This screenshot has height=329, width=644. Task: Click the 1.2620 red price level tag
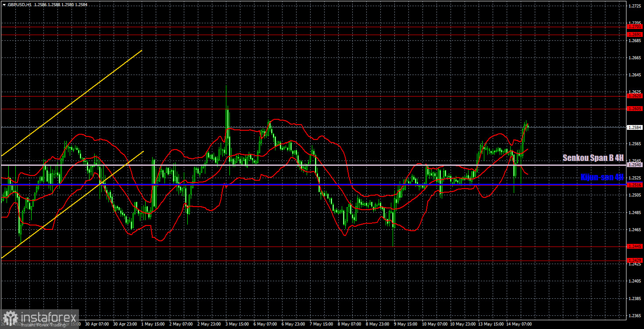click(x=635, y=96)
